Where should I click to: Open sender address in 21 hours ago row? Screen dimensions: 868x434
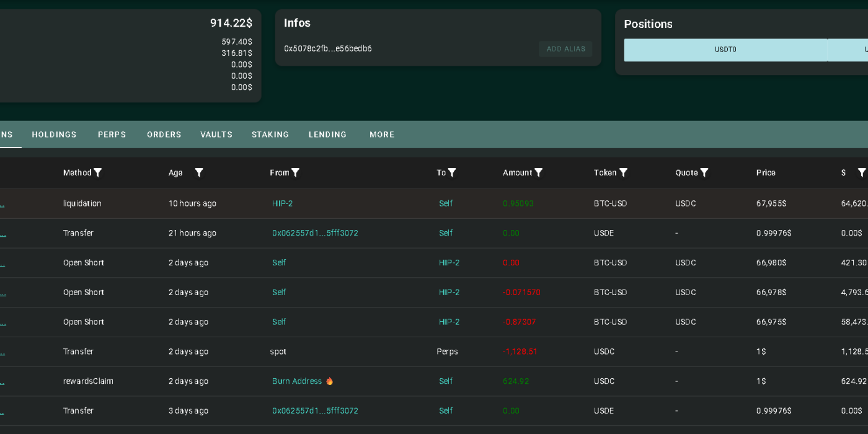(x=315, y=233)
